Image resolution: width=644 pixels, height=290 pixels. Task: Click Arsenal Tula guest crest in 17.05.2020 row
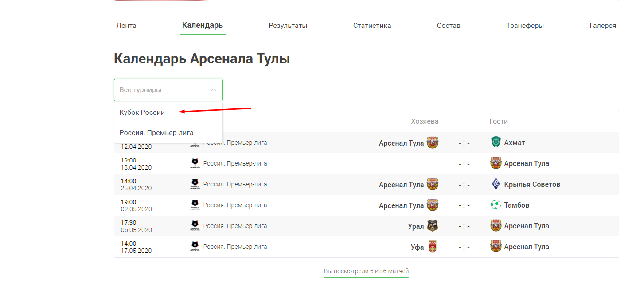pos(496,247)
